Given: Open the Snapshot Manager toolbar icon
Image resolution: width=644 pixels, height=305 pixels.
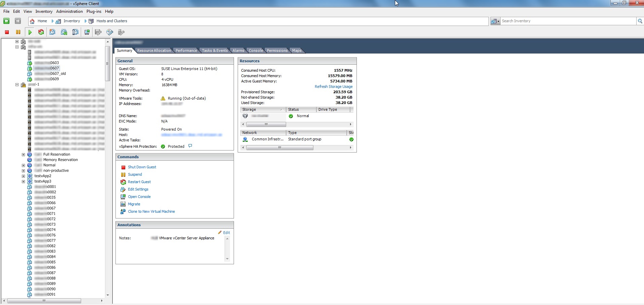Looking at the screenshot, I should click(75, 32).
